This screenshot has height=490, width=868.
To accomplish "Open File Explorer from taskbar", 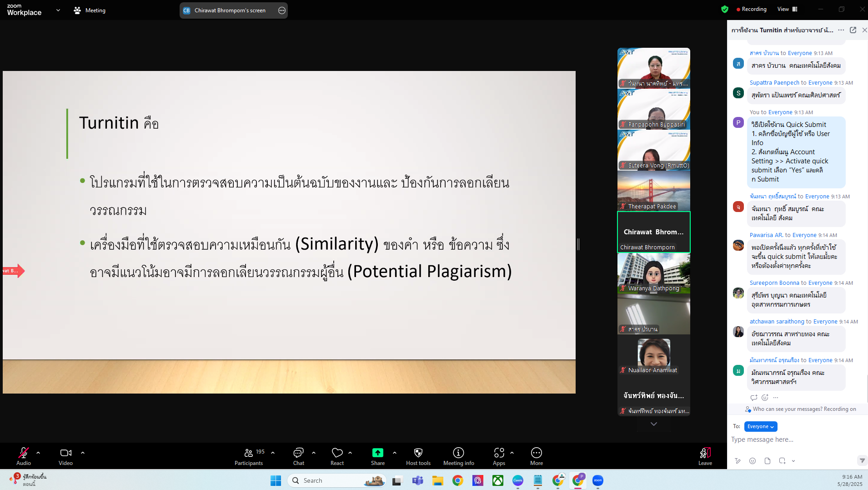I will pos(437,480).
